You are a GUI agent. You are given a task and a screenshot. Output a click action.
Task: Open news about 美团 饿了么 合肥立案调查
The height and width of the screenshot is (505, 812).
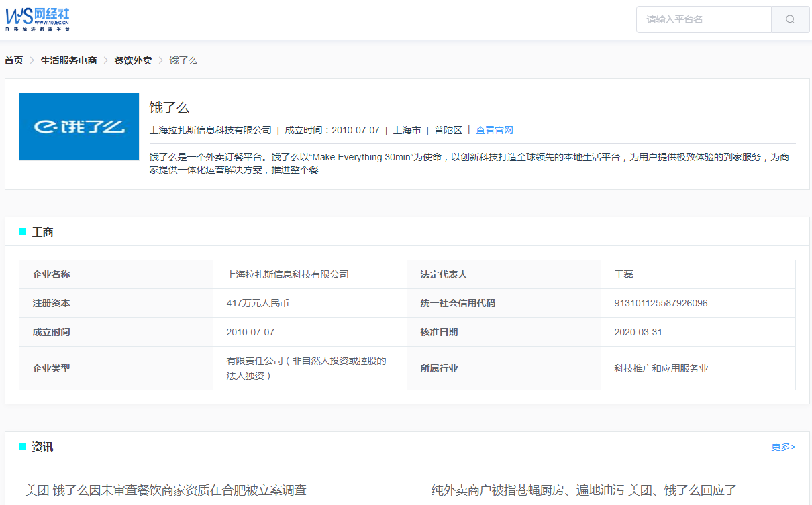pyautogui.click(x=166, y=490)
